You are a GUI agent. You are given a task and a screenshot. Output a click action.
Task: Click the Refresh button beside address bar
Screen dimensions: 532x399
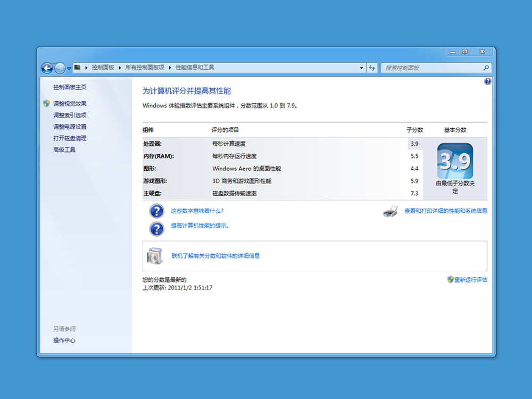pos(372,68)
